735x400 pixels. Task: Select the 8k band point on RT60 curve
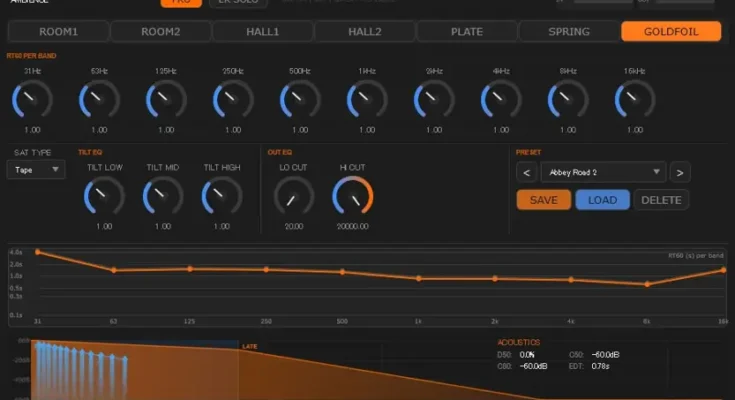647,284
